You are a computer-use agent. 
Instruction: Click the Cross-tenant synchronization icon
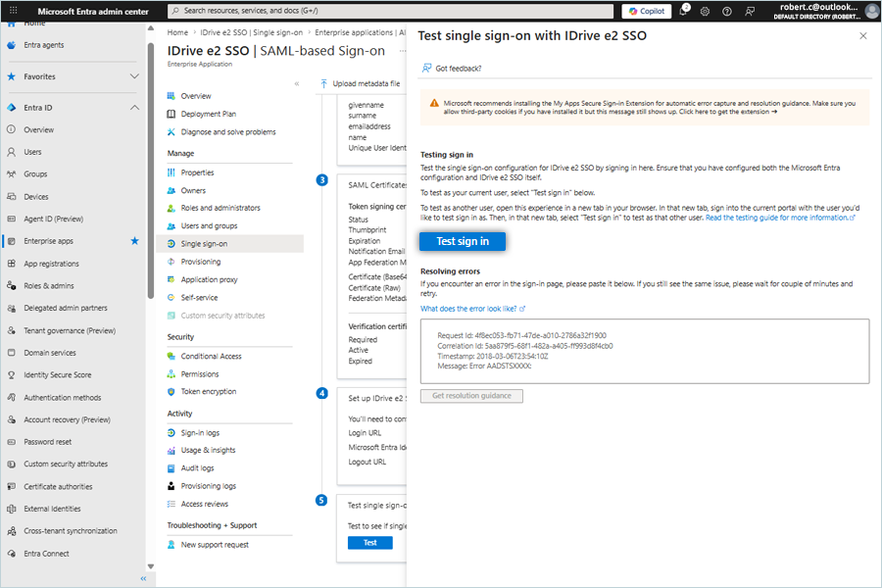tap(11, 531)
